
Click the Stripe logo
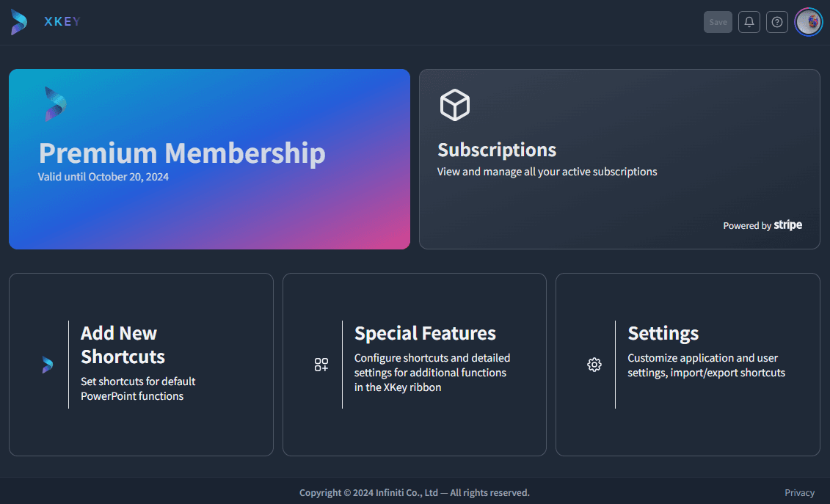(788, 225)
